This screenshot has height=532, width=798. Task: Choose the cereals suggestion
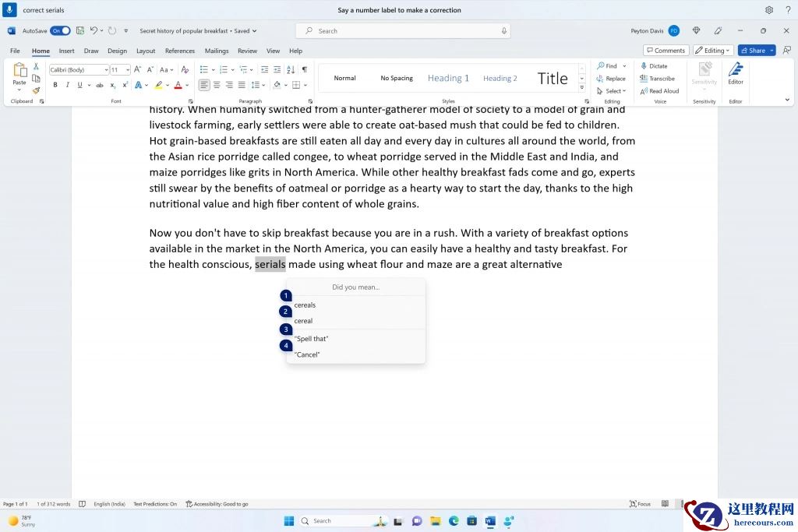305,305
